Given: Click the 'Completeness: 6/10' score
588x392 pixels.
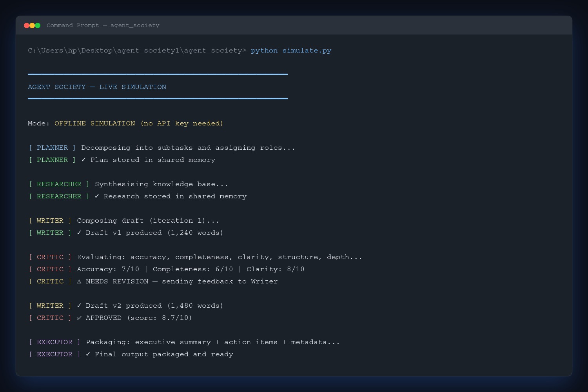Looking at the screenshot, I should [x=193, y=269].
